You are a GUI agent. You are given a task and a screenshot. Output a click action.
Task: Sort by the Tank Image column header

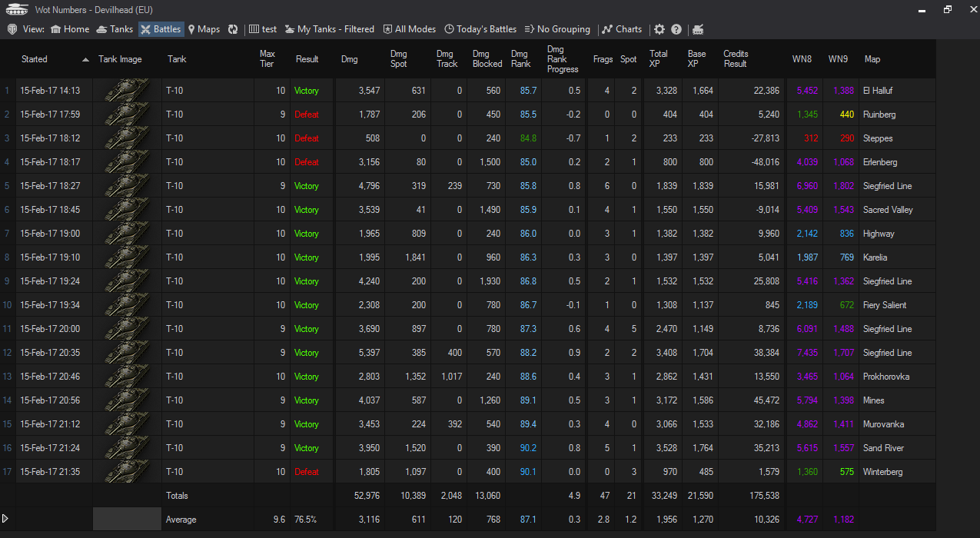click(128, 59)
